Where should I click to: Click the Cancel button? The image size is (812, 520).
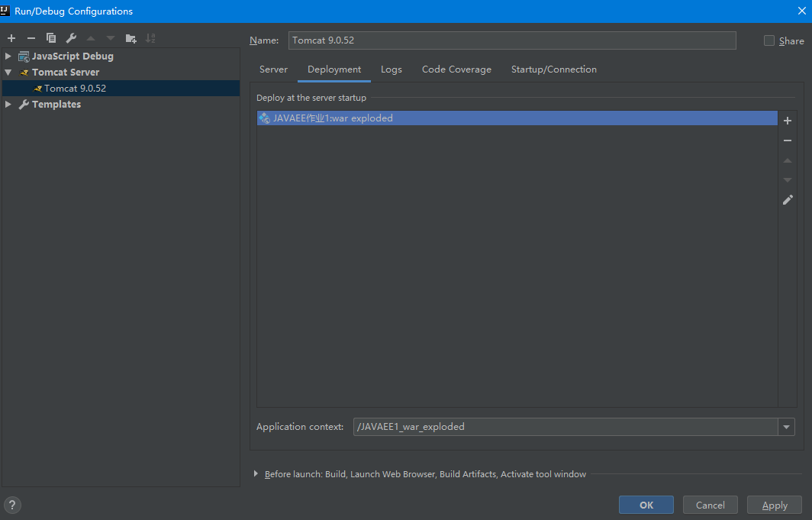(710, 505)
